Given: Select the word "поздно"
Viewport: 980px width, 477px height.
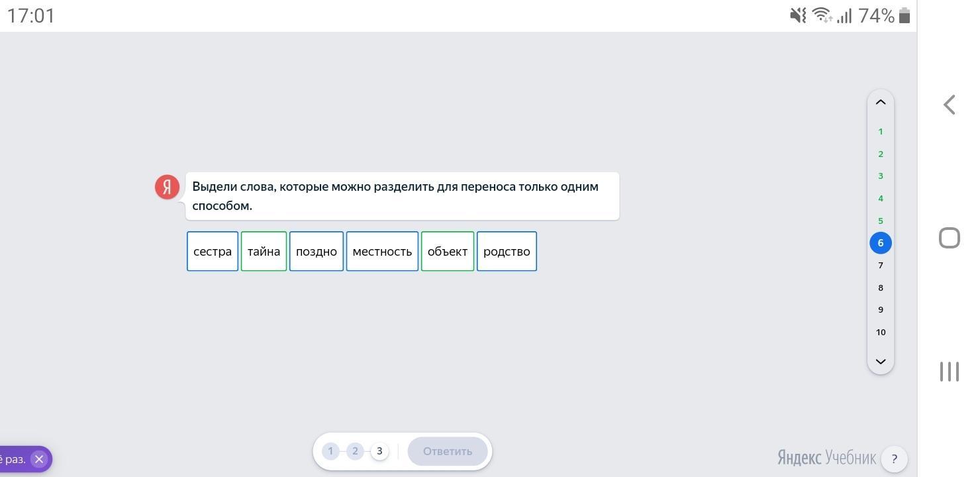Looking at the screenshot, I should (x=317, y=251).
